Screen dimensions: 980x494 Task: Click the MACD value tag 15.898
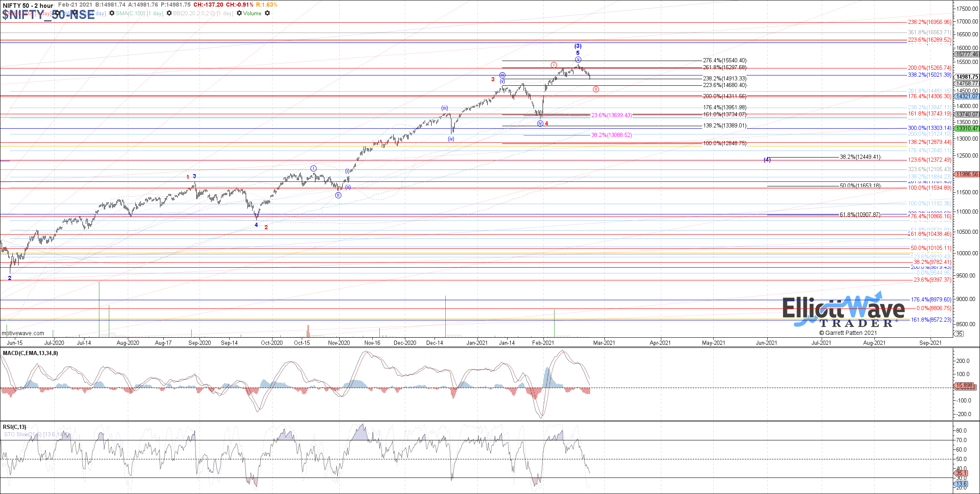[x=965, y=386]
